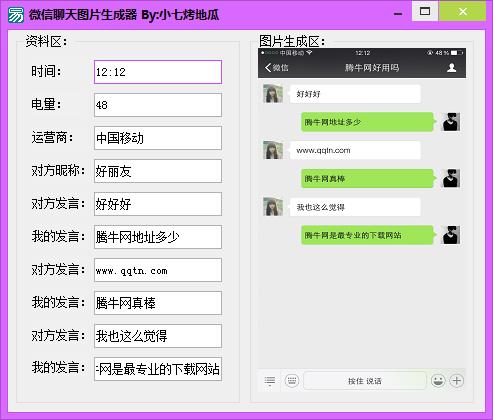Click the chat title 腾牛网好用吗
This screenshot has width=493, height=420.
(x=372, y=68)
